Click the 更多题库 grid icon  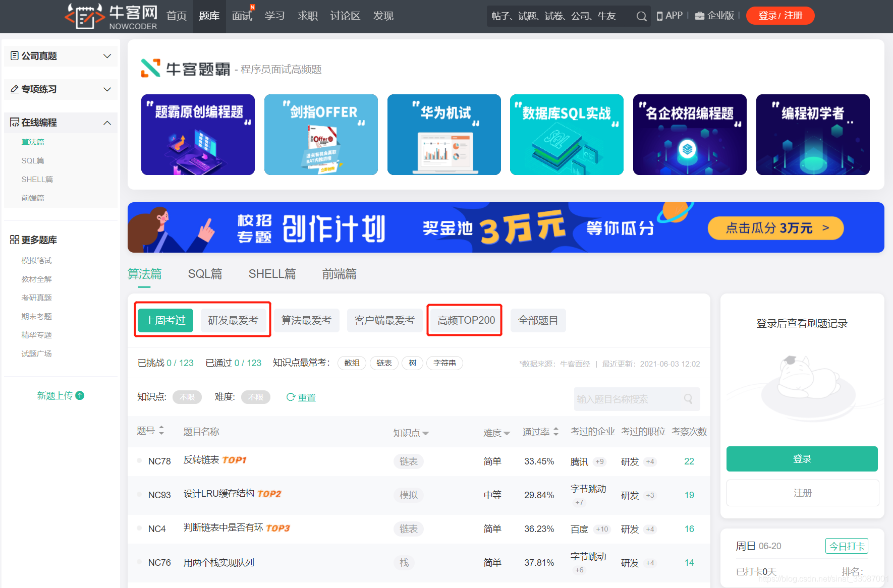[15, 240]
